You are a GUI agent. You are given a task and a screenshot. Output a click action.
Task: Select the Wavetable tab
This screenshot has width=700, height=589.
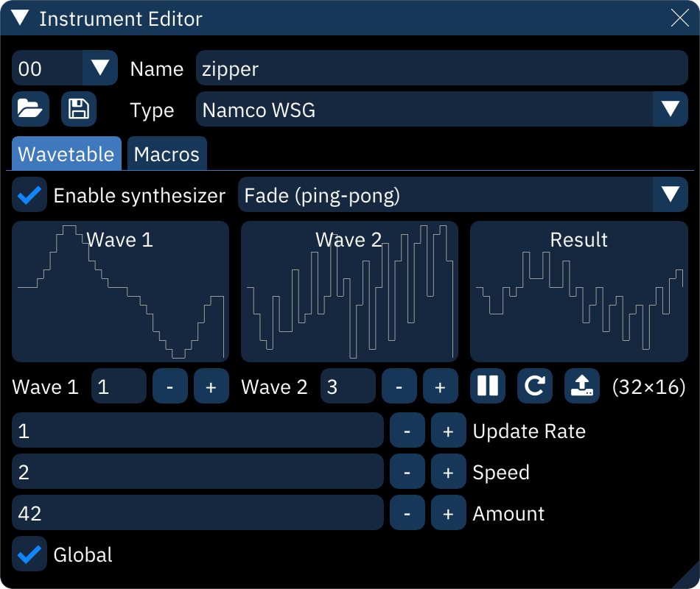[x=66, y=154]
